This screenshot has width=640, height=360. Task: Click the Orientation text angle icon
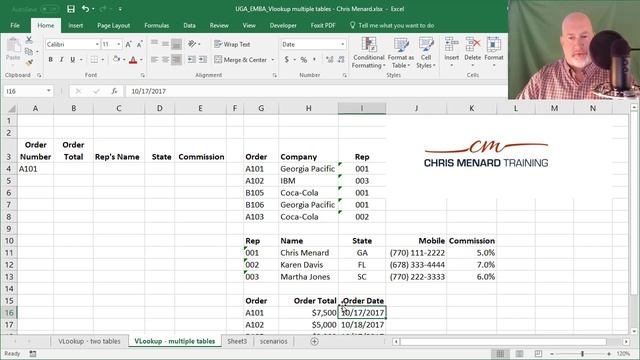pyautogui.click(x=192, y=44)
